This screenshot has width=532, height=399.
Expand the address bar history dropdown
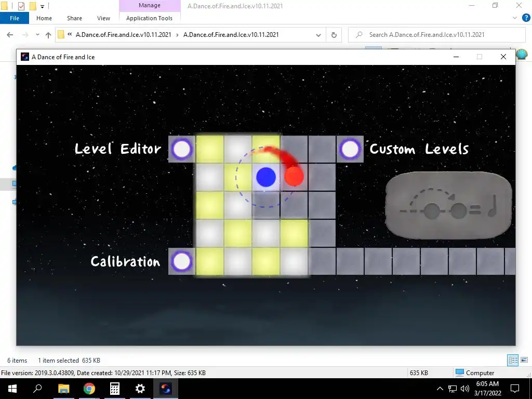pyautogui.click(x=318, y=35)
